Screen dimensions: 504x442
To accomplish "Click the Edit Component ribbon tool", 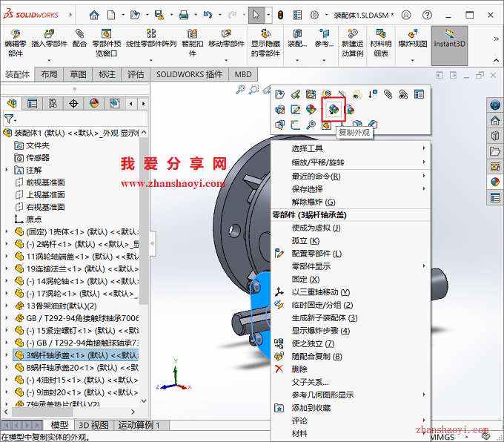I will coord(15,43).
